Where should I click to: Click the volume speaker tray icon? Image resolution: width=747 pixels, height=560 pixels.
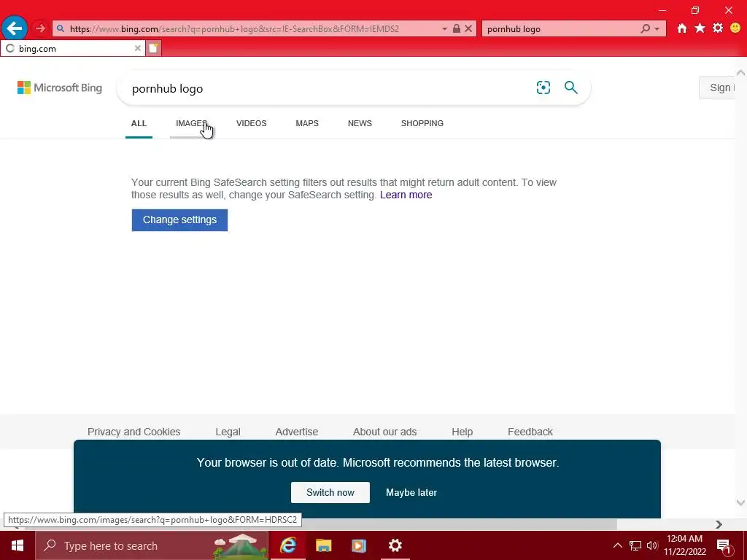coord(651,545)
